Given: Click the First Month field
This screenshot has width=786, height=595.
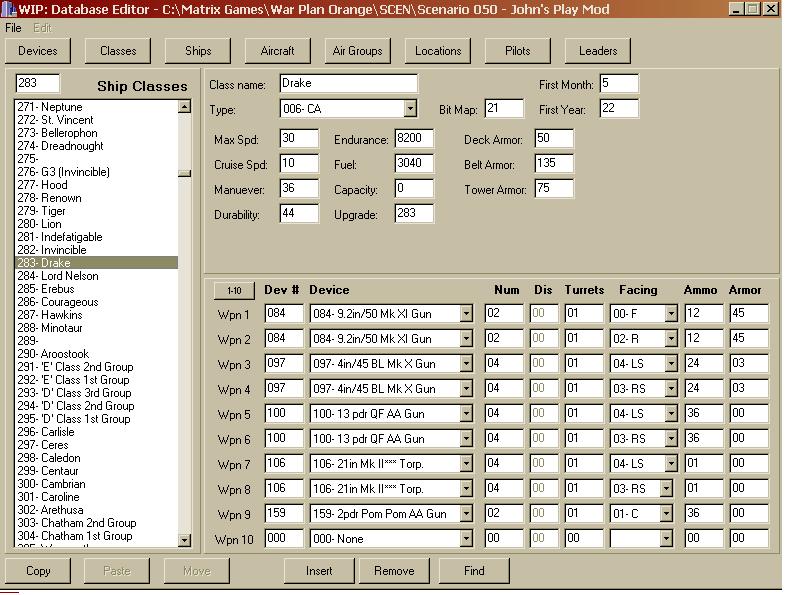Looking at the screenshot, I should tap(619, 83).
